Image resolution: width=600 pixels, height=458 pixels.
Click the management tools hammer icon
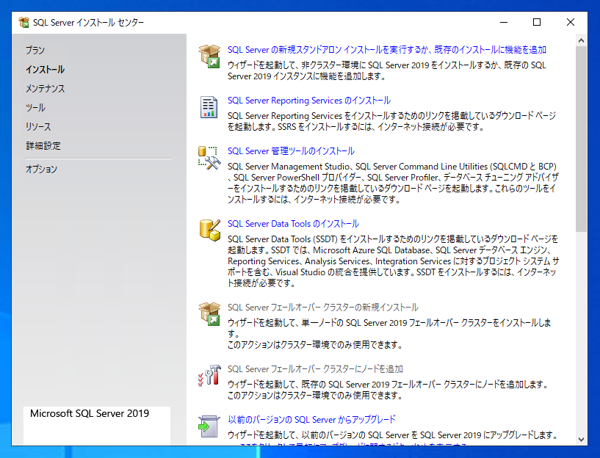pos(209,158)
